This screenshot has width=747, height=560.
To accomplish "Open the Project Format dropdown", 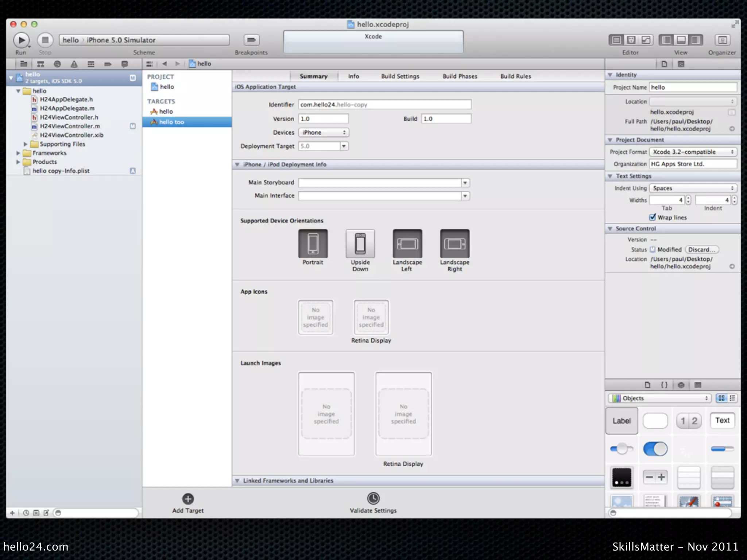I will pyautogui.click(x=693, y=152).
